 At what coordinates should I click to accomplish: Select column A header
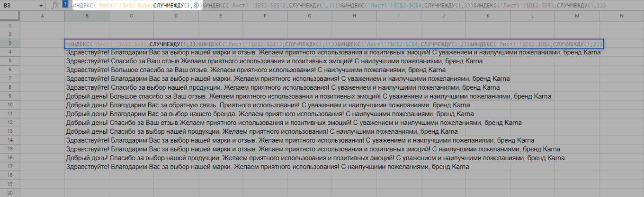coord(43,17)
